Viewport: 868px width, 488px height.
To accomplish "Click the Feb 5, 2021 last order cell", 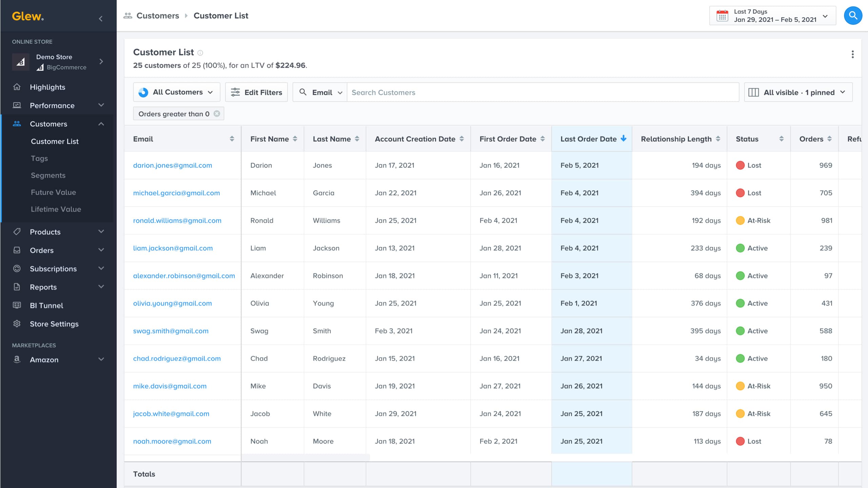I will coord(592,165).
